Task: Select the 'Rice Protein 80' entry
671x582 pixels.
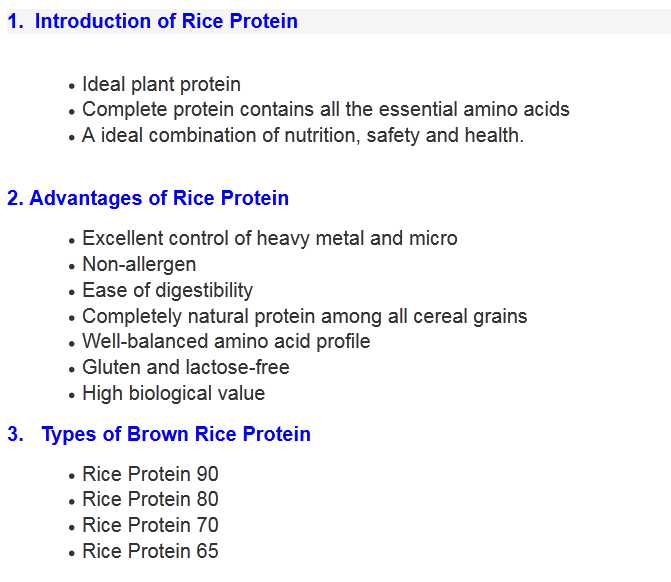Action: 150,499
